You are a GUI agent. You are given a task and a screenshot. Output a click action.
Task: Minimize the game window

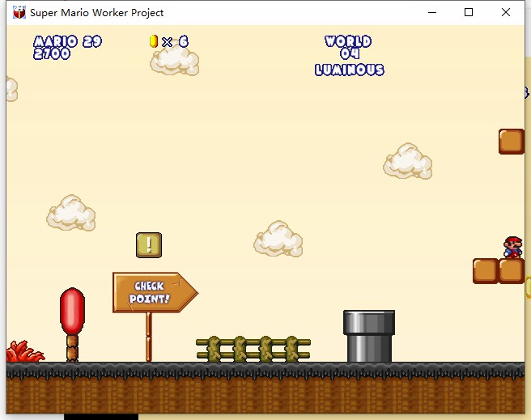pyautogui.click(x=432, y=12)
